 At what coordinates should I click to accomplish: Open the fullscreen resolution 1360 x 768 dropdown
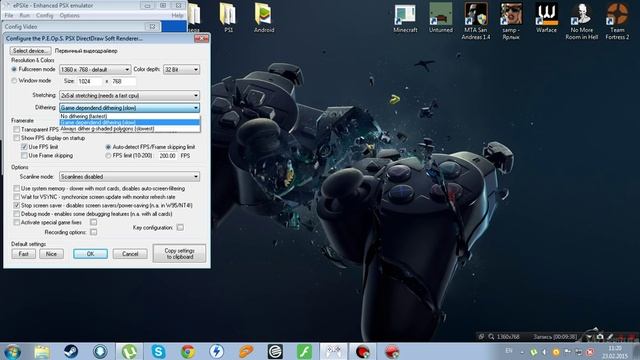tap(95, 69)
